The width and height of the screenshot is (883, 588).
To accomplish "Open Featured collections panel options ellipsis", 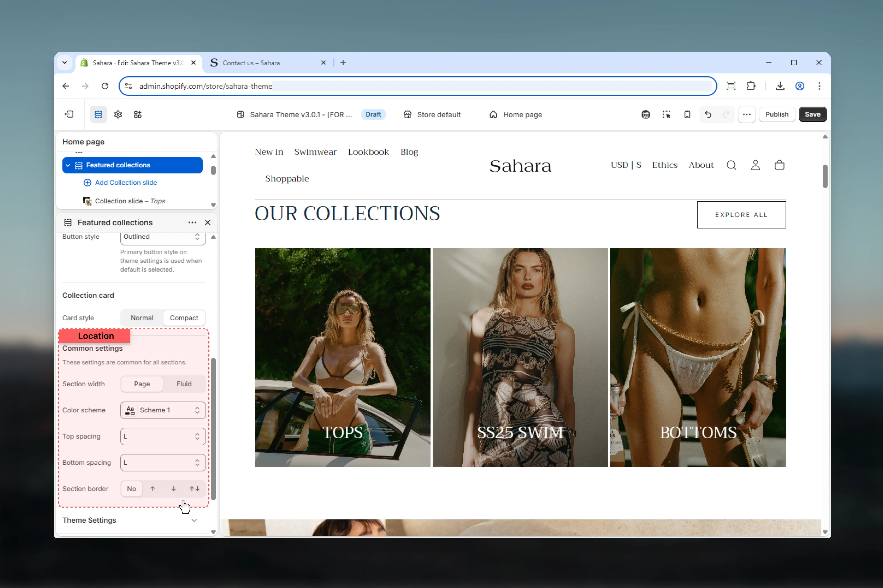I will [192, 222].
